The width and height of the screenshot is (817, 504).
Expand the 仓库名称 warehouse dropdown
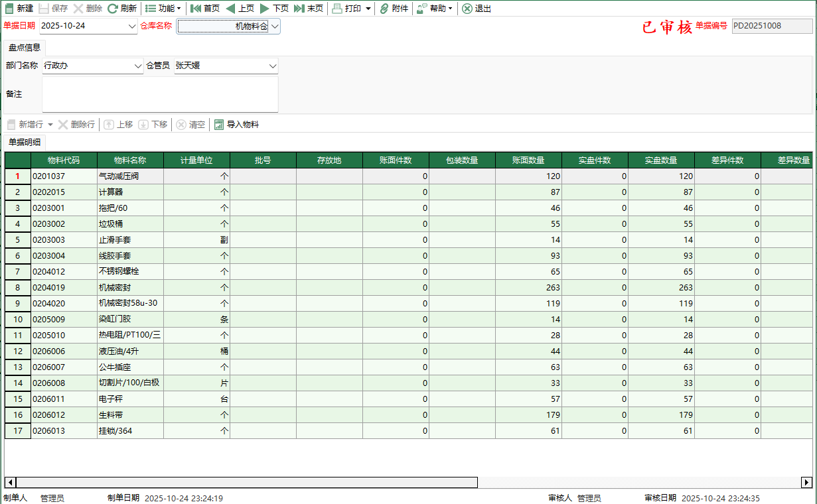(x=275, y=27)
